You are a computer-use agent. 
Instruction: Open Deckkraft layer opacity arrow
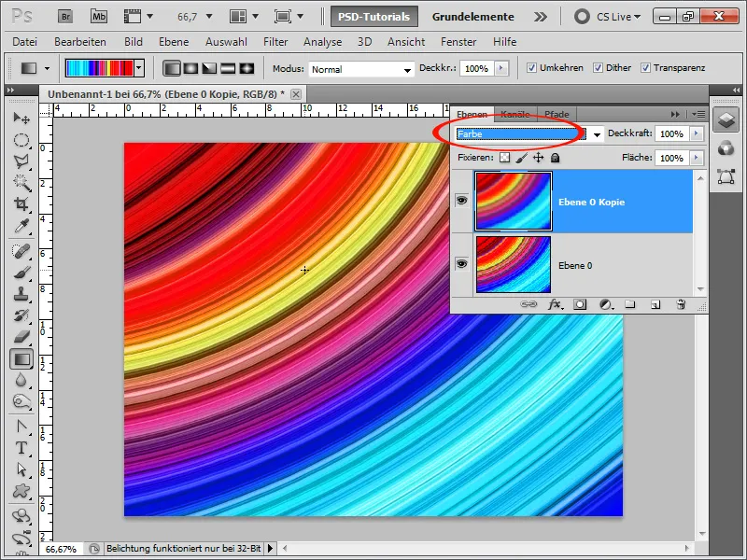(696, 133)
